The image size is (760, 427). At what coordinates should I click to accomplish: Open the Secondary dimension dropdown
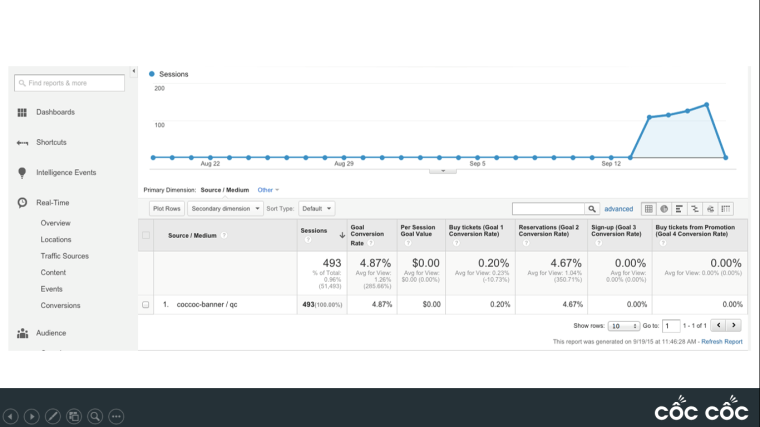(x=224, y=209)
